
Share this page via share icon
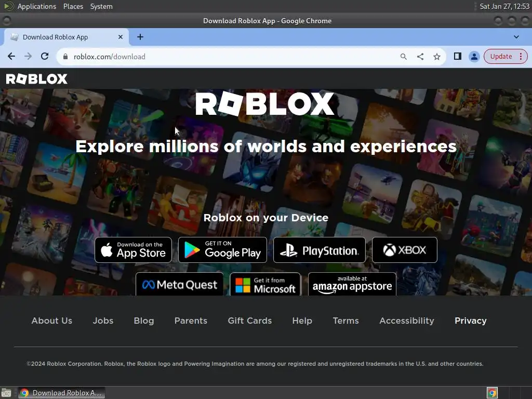point(420,57)
